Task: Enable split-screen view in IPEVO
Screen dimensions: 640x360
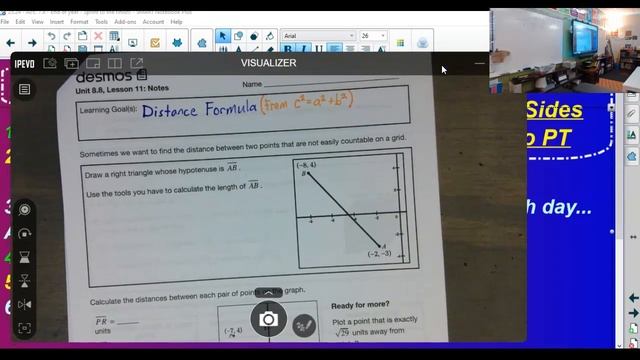Action: click(115, 63)
